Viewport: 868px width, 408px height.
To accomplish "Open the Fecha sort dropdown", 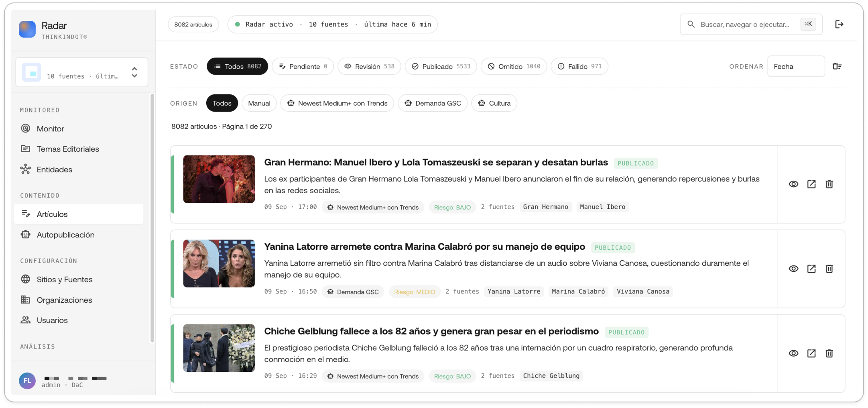I will point(796,66).
